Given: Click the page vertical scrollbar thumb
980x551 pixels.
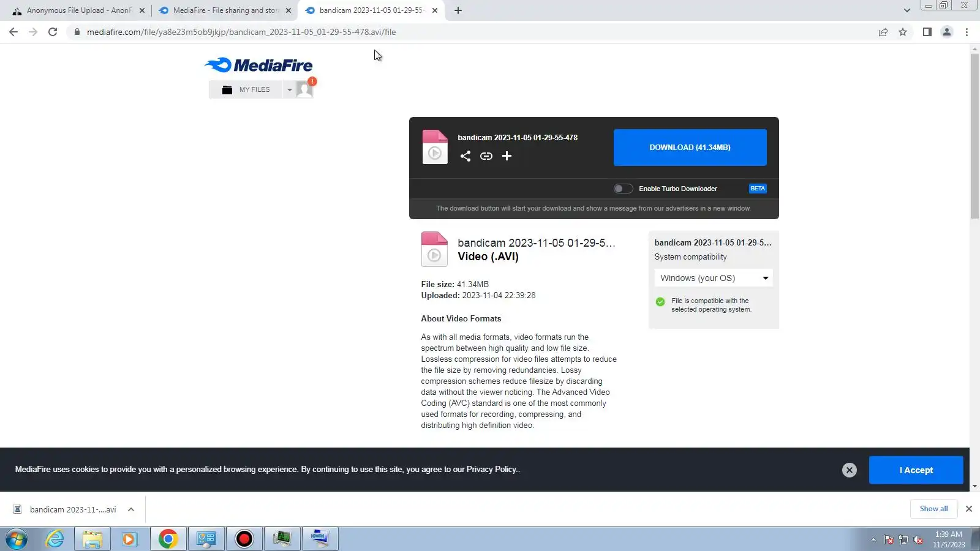Looking at the screenshot, I should tap(974, 137).
